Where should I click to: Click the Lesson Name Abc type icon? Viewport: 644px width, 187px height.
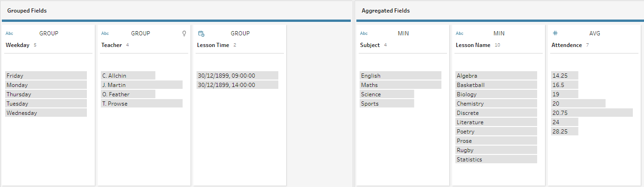(x=460, y=33)
